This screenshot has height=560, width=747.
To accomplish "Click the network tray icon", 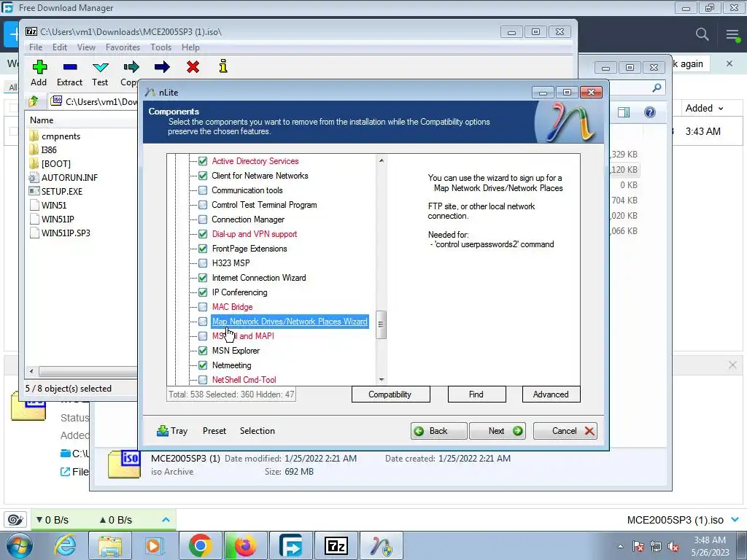I will 656,546.
